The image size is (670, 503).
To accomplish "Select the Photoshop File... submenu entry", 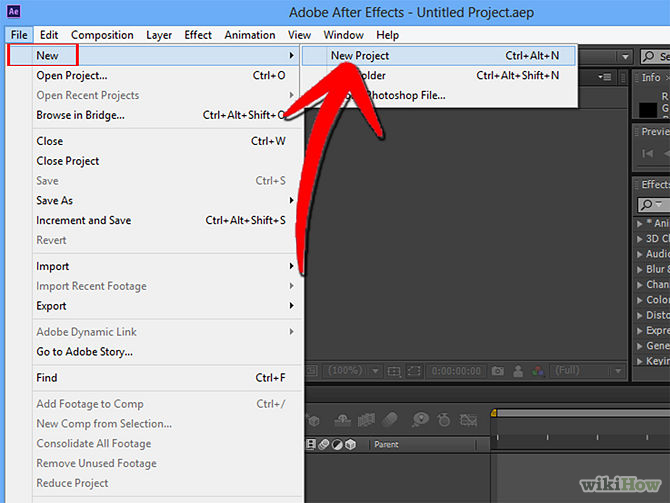I will pos(439,95).
